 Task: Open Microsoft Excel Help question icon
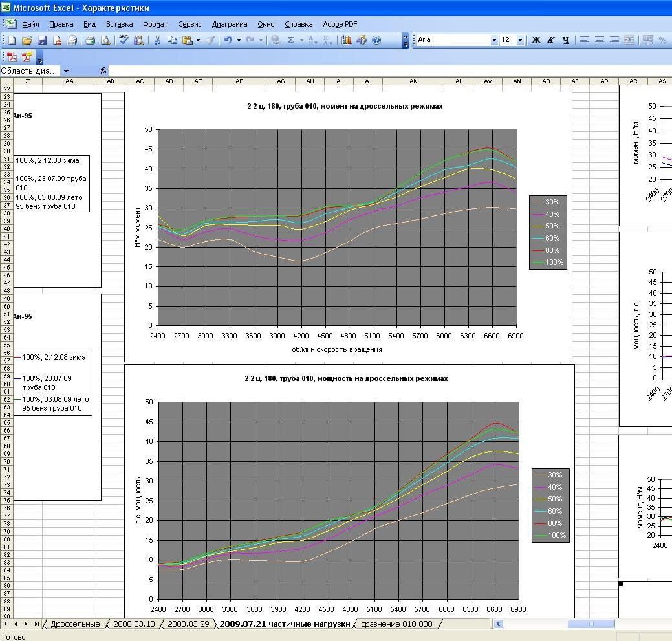click(x=376, y=40)
